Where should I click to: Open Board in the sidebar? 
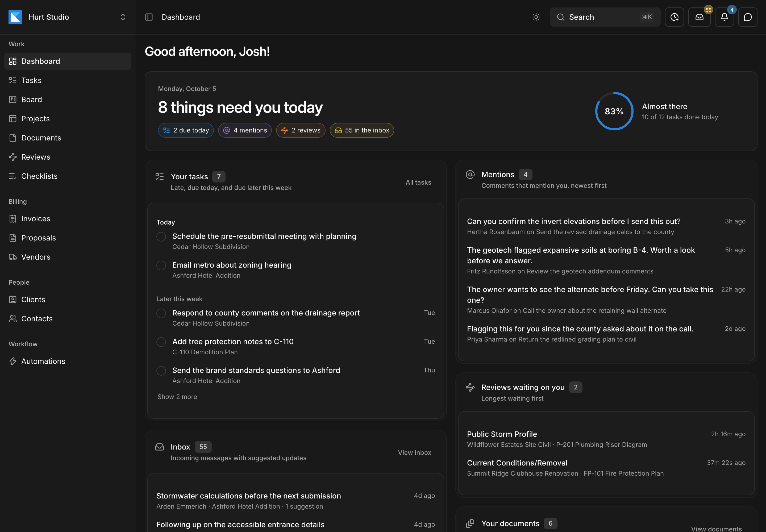coord(68,99)
